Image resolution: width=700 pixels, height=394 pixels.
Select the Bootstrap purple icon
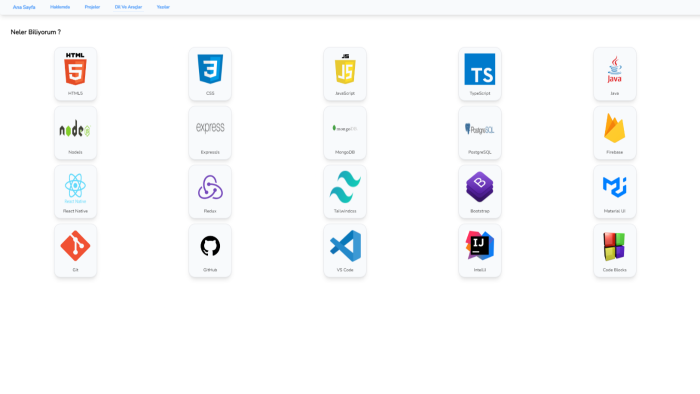click(x=480, y=187)
